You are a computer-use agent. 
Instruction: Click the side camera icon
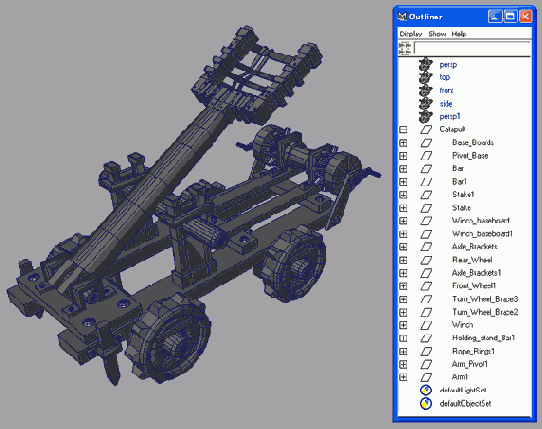tap(426, 103)
